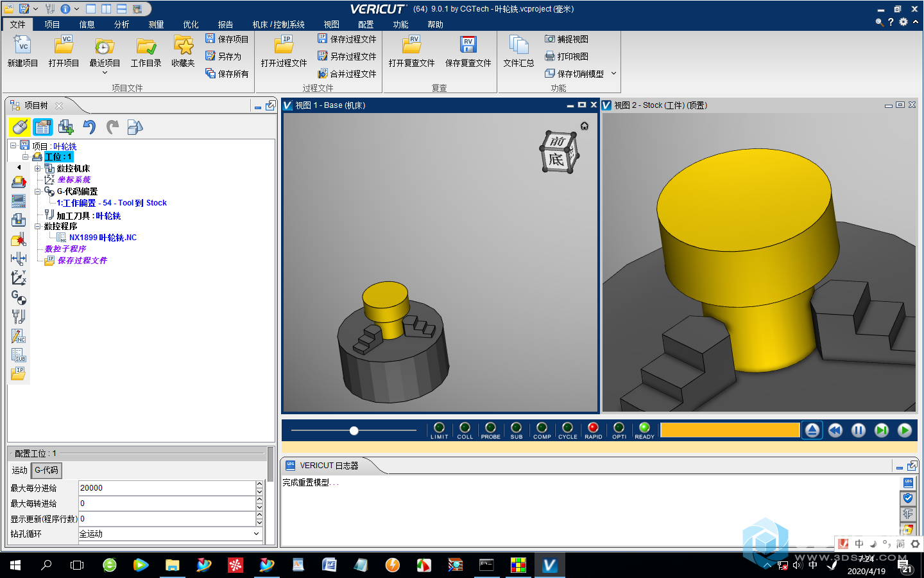924x578 pixels.
Task: Toggle the green READY status light
Action: pyautogui.click(x=644, y=428)
